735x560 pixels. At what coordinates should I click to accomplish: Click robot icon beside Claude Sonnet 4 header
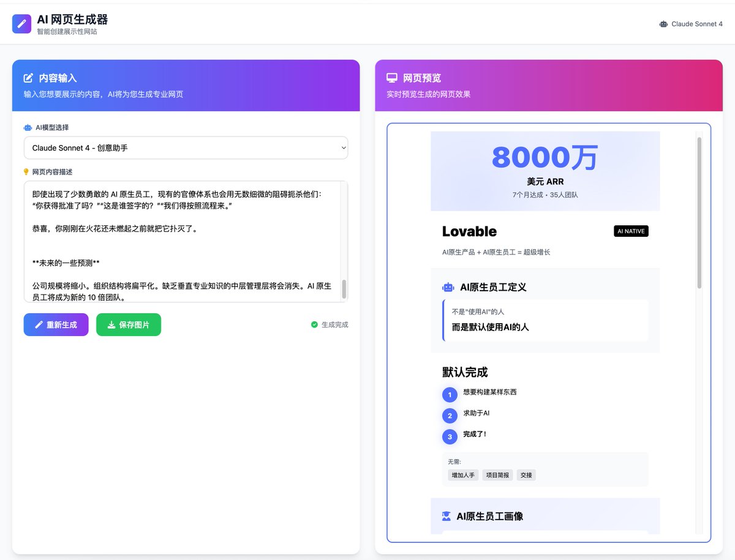(663, 24)
